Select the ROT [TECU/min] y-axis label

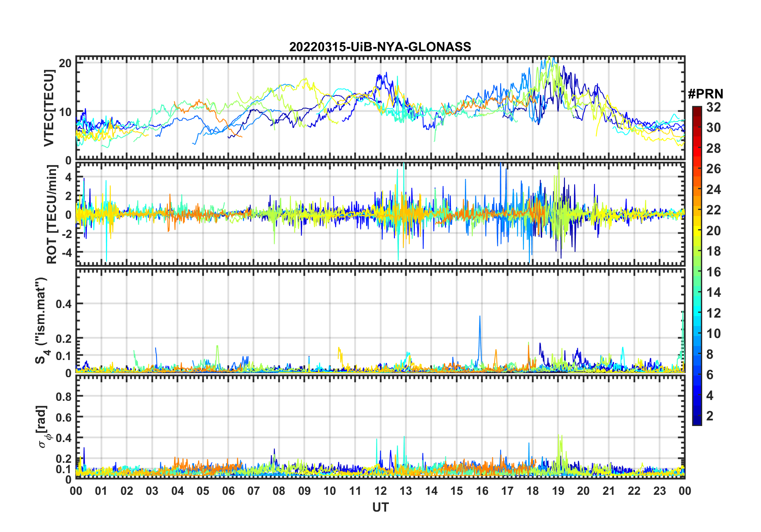click(52, 215)
